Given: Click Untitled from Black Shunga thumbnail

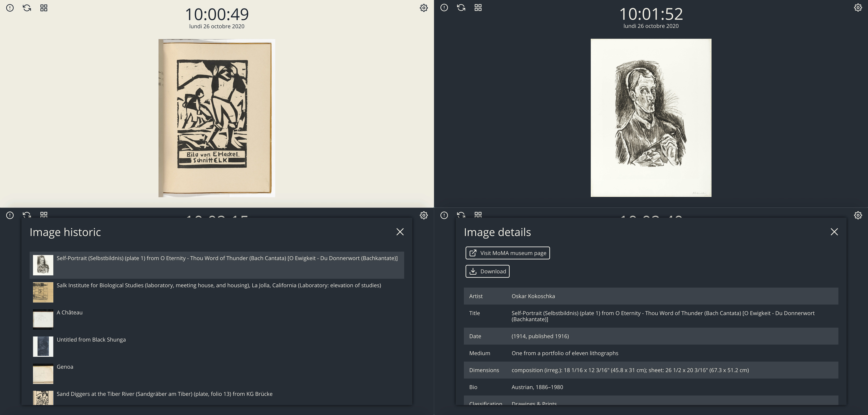Looking at the screenshot, I should click(43, 347).
